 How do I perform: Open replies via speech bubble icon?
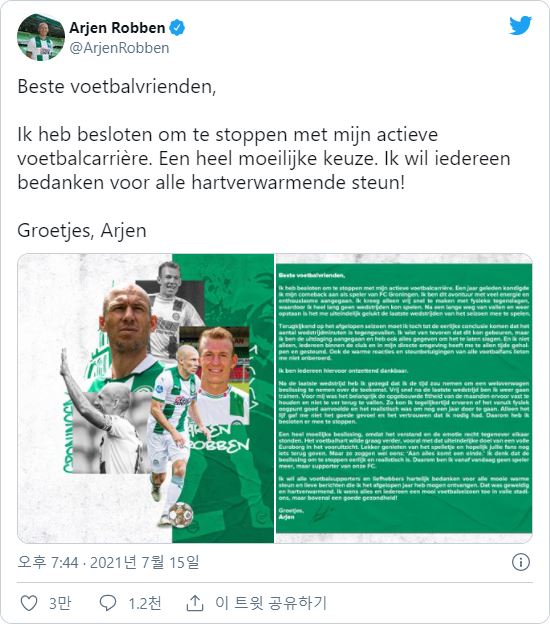pyautogui.click(x=108, y=603)
